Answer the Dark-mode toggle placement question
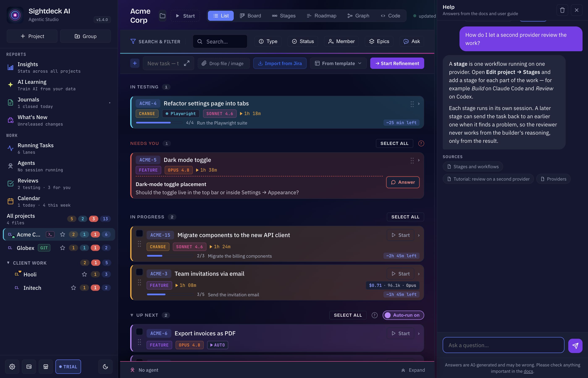Screen dimensions: 588x378 point(403,182)
